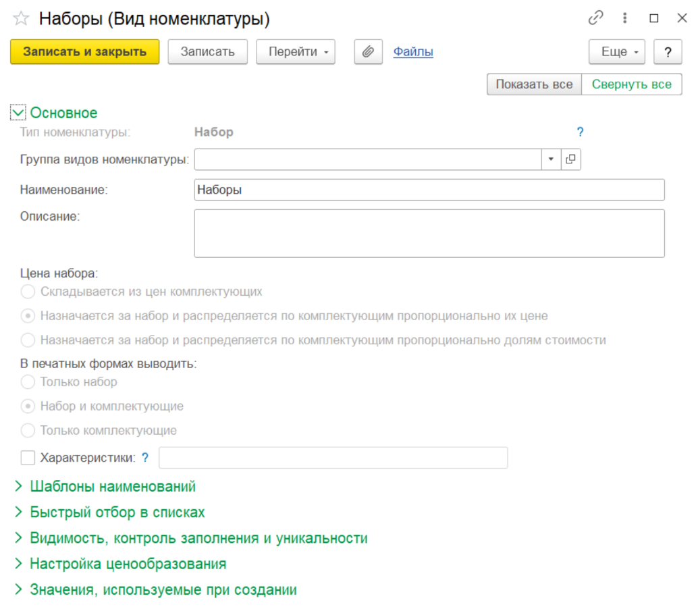700x609 pixels.
Task: Select Только комплектующие print option
Action: click(x=28, y=431)
